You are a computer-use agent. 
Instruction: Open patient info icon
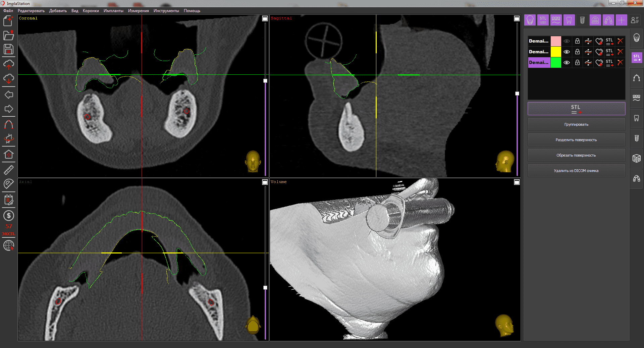[635, 20]
